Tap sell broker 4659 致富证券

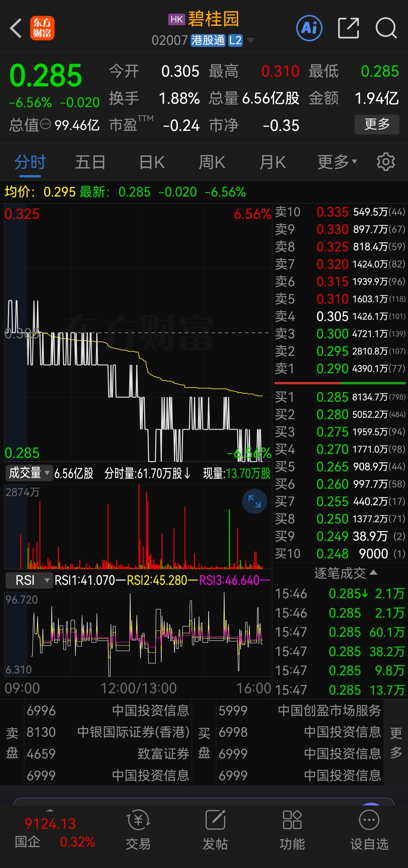tap(108, 754)
